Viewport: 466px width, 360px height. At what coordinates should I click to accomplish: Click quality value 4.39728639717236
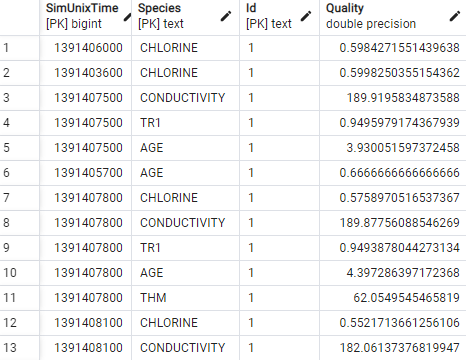pyautogui.click(x=393, y=273)
